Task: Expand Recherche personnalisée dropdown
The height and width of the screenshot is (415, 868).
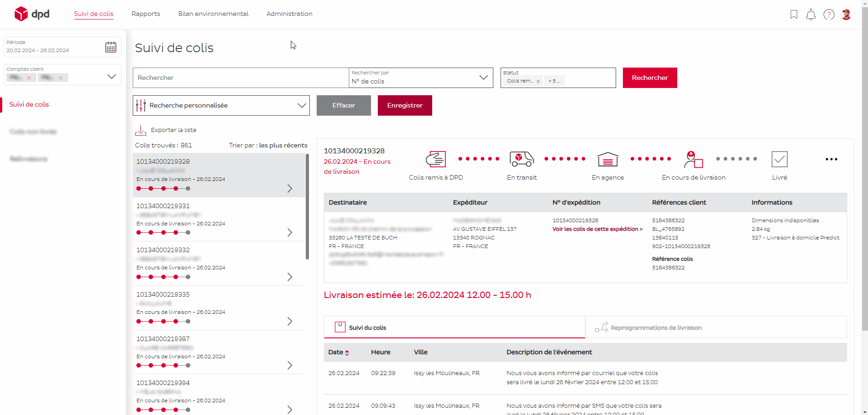Action: coord(301,105)
